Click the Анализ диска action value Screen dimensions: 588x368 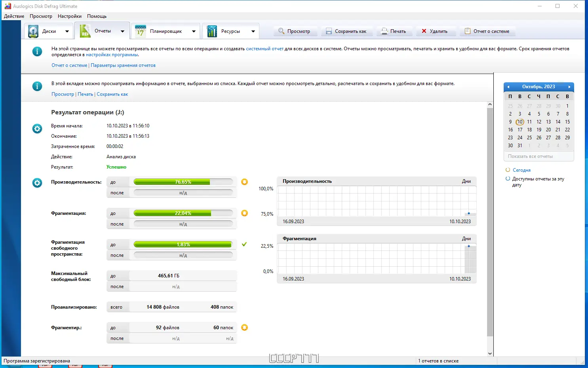(x=121, y=157)
